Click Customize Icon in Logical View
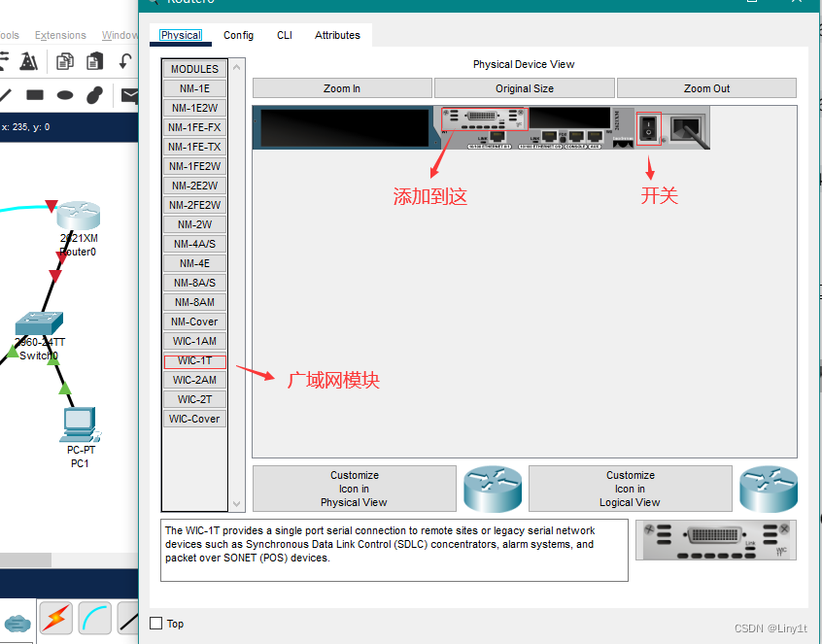This screenshot has height=644, width=822. (x=631, y=489)
